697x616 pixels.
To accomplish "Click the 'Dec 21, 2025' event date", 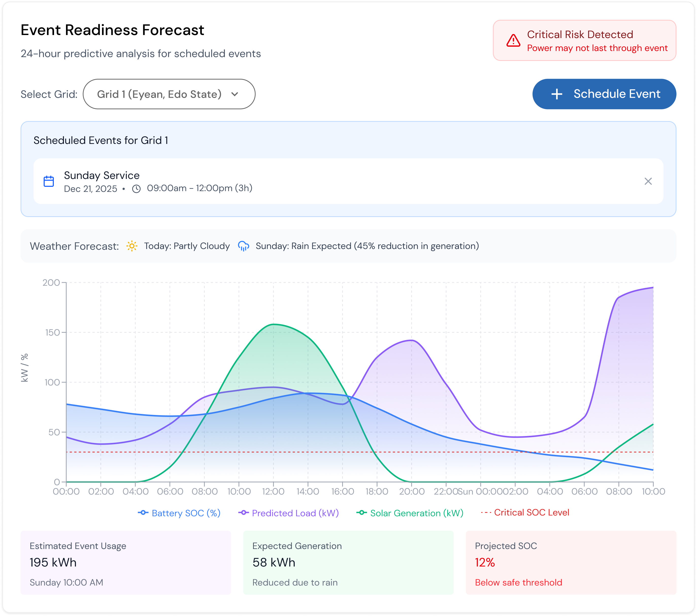I will (x=90, y=189).
